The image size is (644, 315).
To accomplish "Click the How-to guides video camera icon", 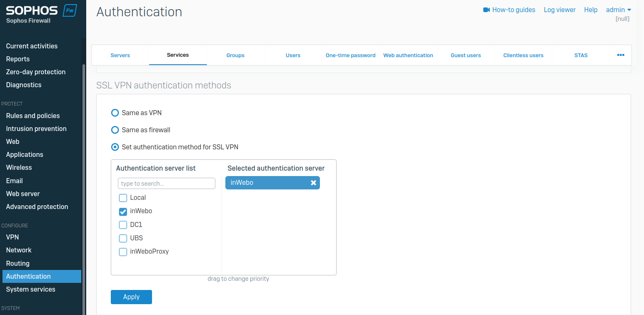I will pyautogui.click(x=486, y=10).
